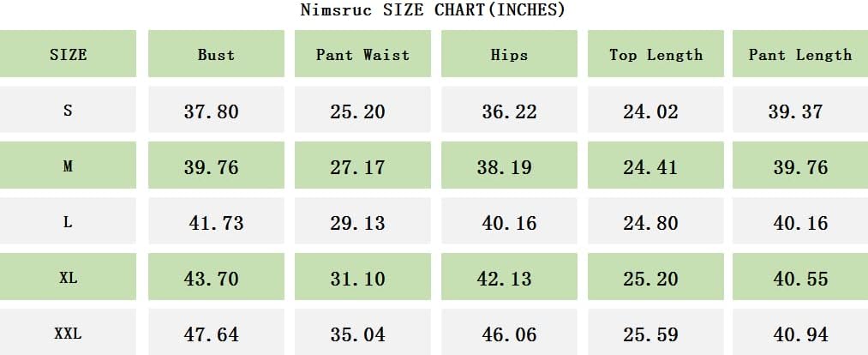Select the SIZE column header
This screenshot has height=355, width=868.
[68, 55]
